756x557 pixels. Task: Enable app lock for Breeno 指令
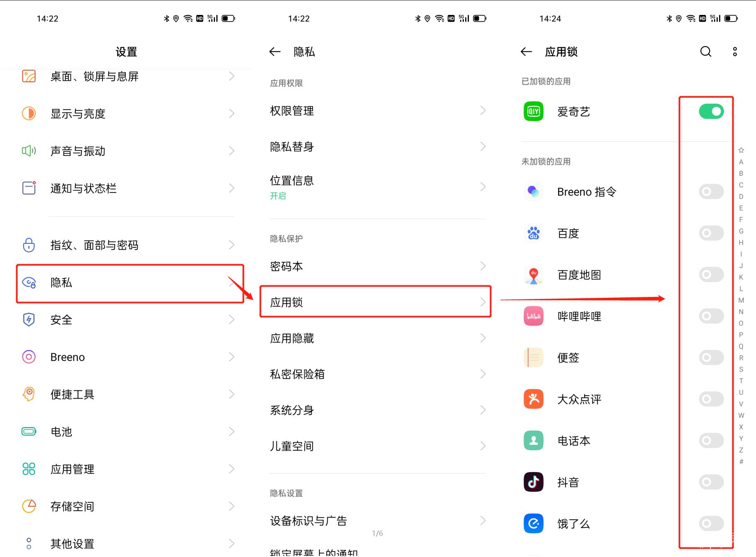pyautogui.click(x=711, y=192)
